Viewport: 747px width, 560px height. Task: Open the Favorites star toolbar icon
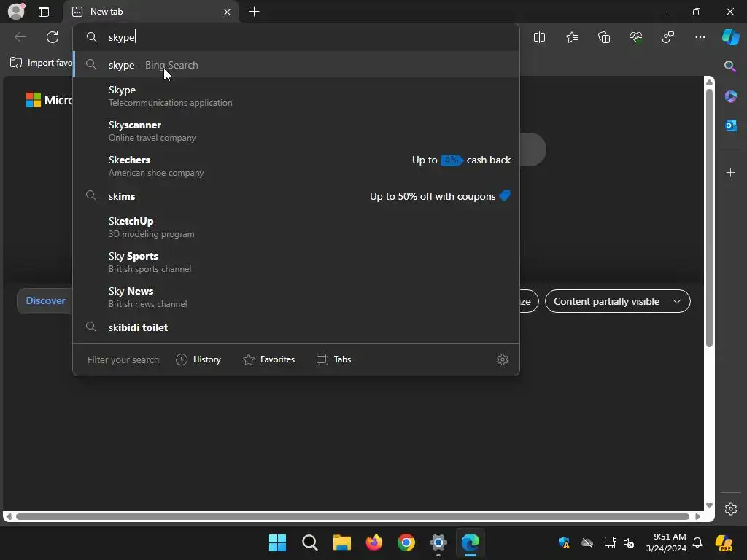pos(572,37)
